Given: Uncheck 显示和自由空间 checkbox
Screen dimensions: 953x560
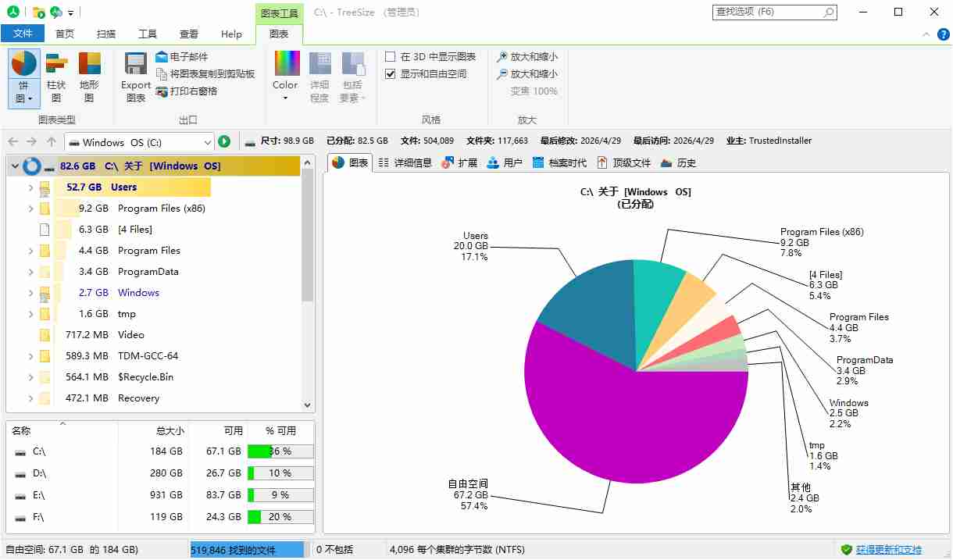Looking at the screenshot, I should 391,74.
